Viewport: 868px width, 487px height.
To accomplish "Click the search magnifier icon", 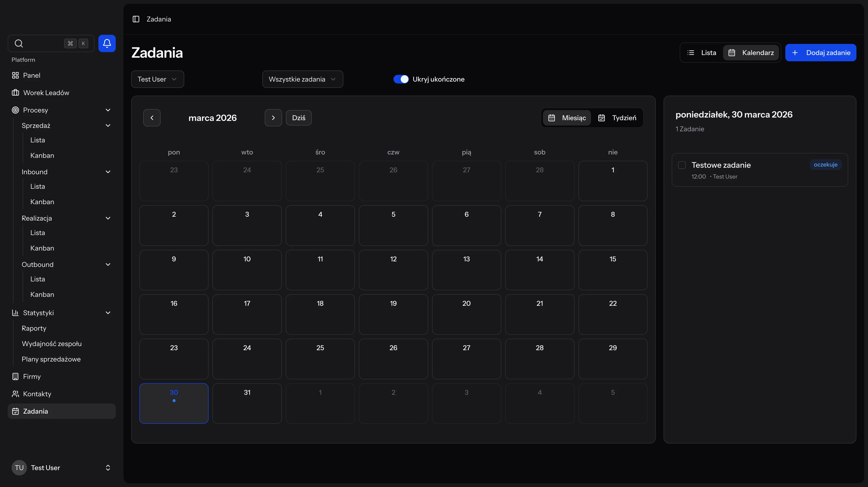I will [x=19, y=43].
